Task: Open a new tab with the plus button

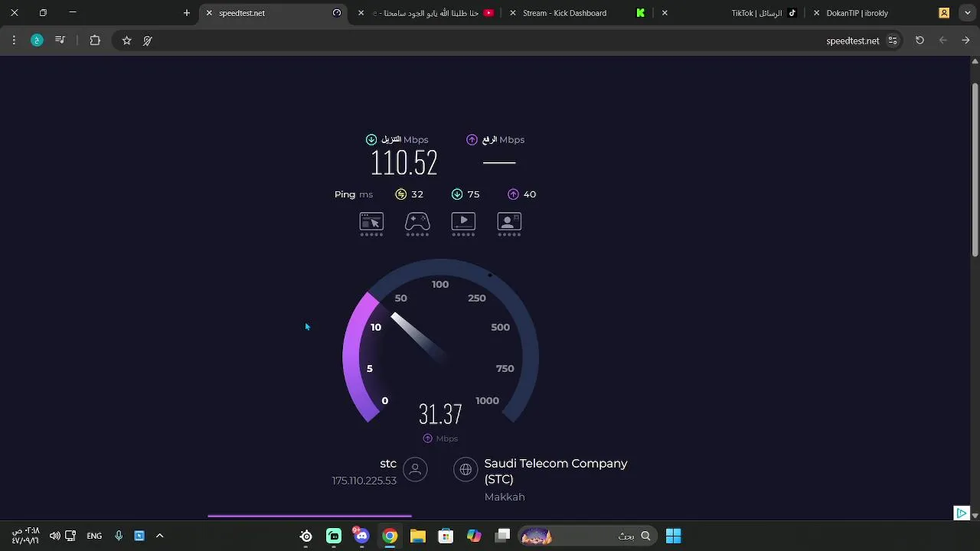Action: tap(187, 13)
